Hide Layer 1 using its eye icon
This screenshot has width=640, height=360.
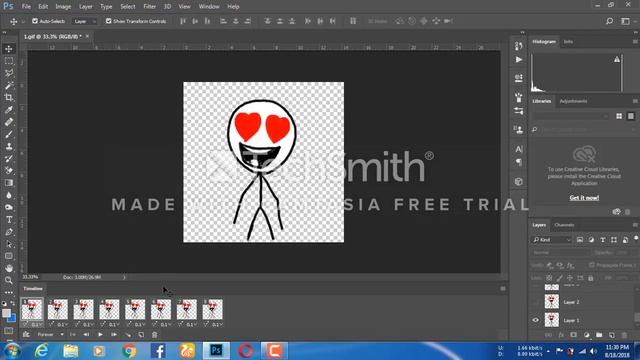[x=536, y=320]
